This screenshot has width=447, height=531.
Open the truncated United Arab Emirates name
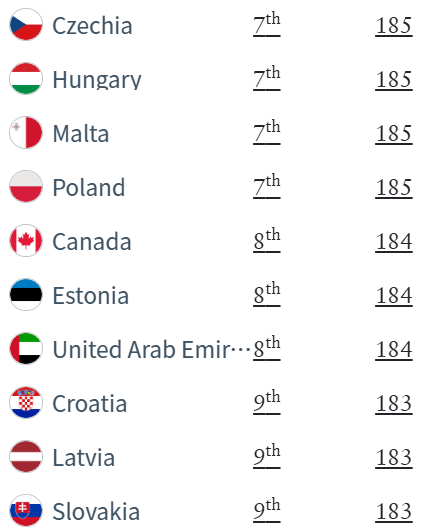[151, 349]
